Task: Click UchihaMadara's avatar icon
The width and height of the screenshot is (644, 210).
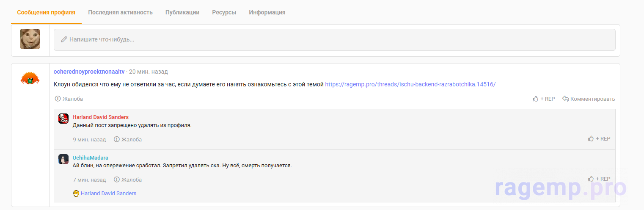Action: [x=63, y=159]
